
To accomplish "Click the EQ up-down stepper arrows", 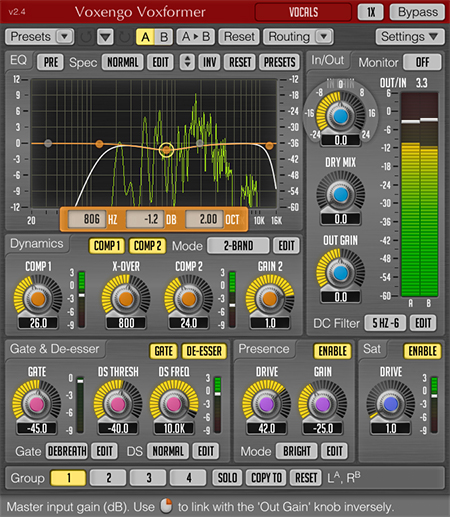I will [187, 62].
